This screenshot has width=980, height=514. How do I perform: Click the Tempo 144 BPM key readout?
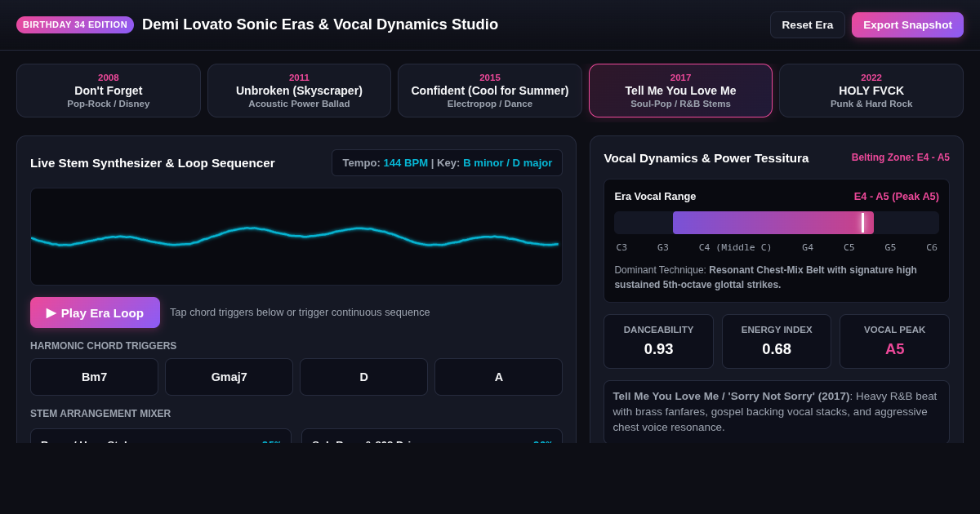(448, 163)
